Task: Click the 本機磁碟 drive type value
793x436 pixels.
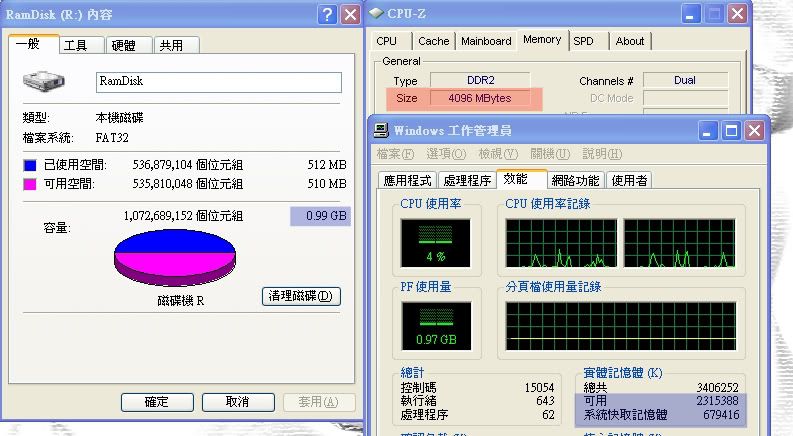Action: tap(119, 118)
